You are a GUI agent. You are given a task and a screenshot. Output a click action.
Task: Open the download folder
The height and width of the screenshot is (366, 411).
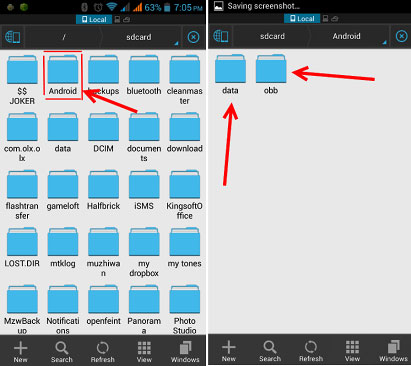pyautogui.click(x=185, y=133)
